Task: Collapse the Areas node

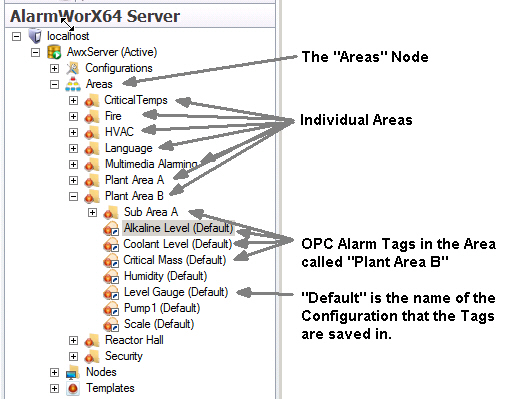Action: [x=54, y=84]
